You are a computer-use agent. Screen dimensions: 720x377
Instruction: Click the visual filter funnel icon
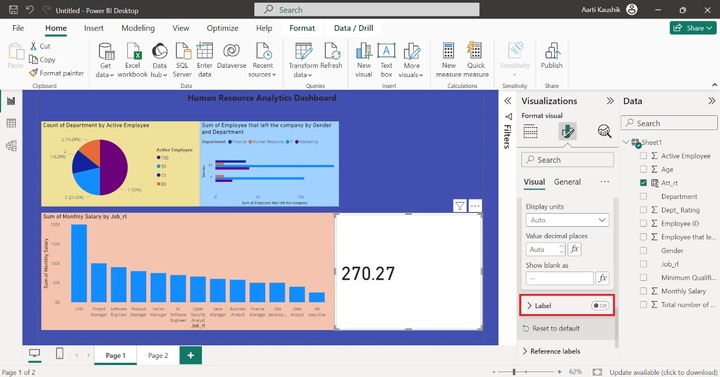coord(460,206)
